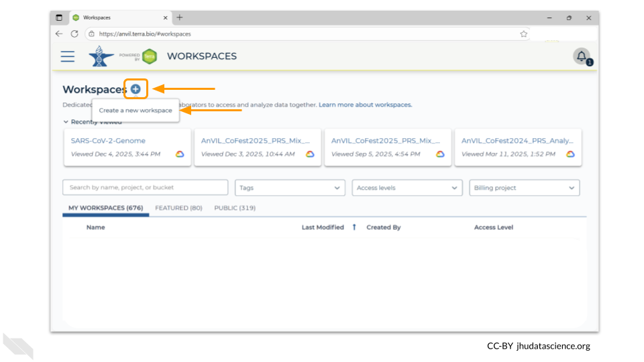Toggle Last Modified sort arrow
Image resolution: width=644 pixels, height=362 pixels.
point(354,227)
